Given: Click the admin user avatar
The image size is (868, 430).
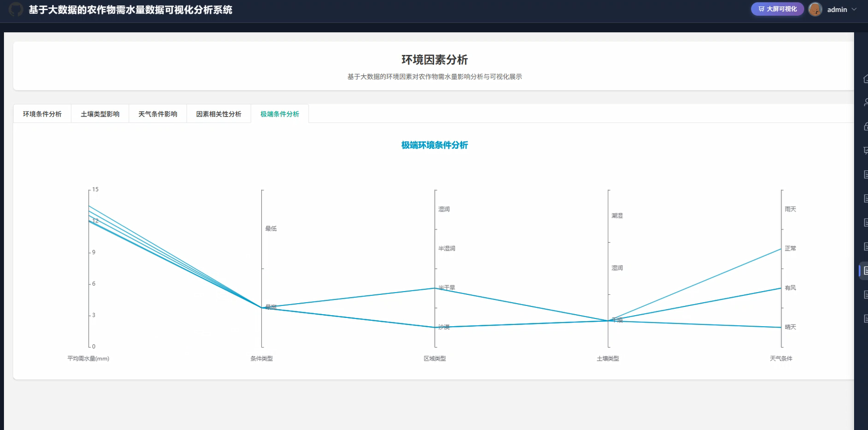Looking at the screenshot, I should pyautogui.click(x=815, y=9).
